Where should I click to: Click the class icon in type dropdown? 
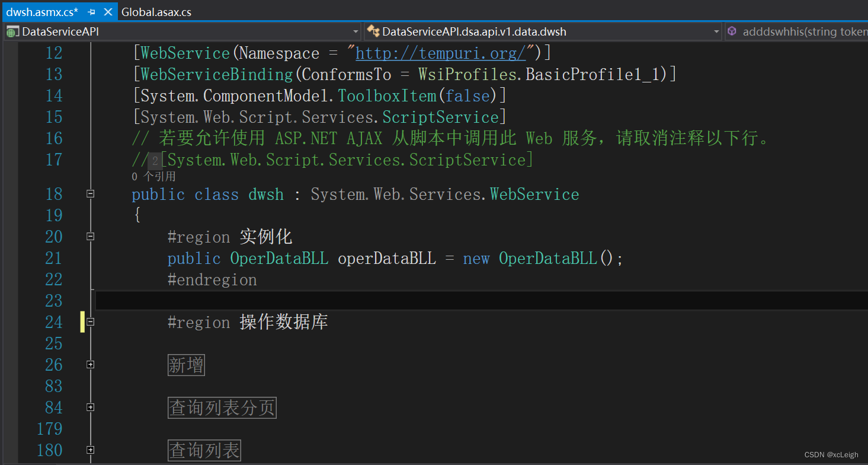click(373, 31)
